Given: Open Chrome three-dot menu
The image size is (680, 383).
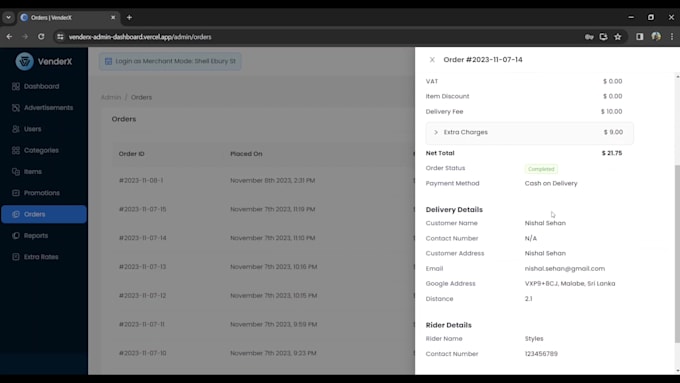Looking at the screenshot, I should (672, 37).
